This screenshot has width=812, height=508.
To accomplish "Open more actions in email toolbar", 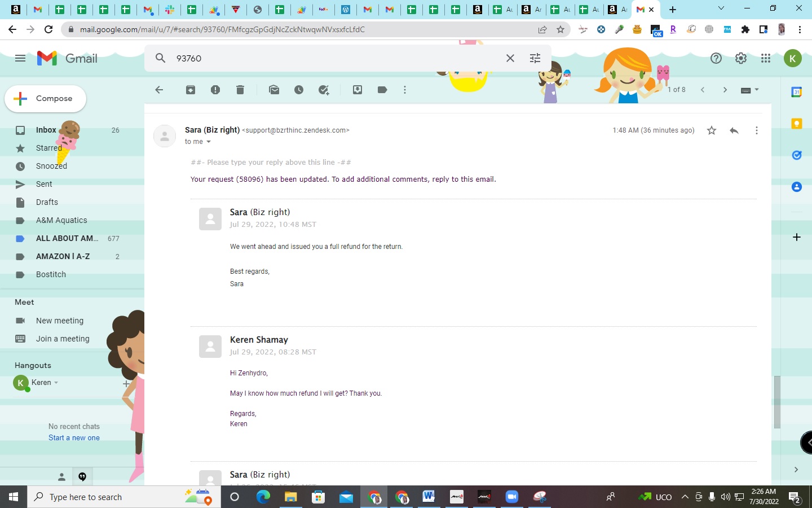I will coord(405,90).
